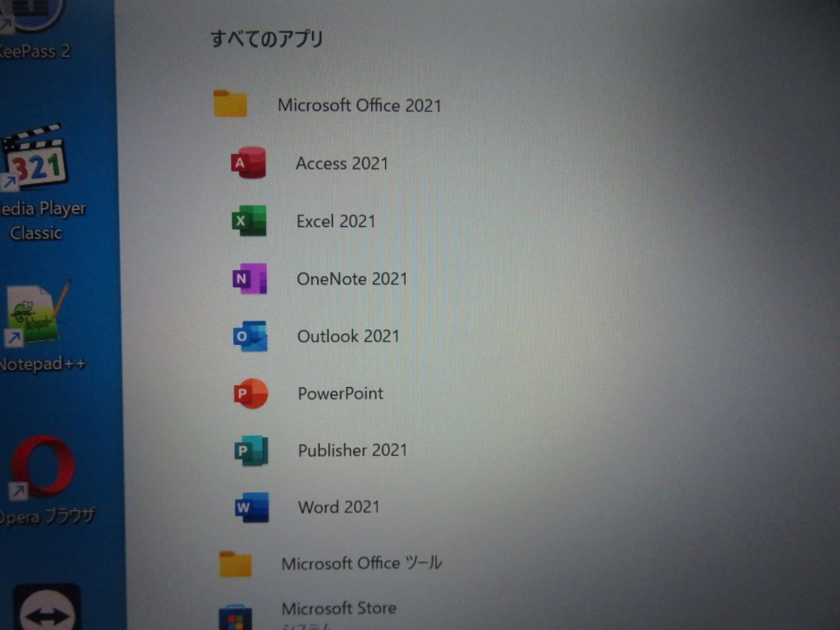Open the Microsoft Store icon
Viewport: 840px width, 630px height.
click(x=235, y=617)
